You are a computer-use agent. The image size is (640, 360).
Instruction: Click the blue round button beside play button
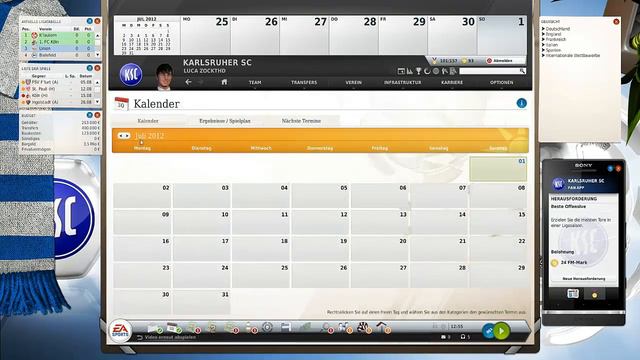(x=488, y=331)
